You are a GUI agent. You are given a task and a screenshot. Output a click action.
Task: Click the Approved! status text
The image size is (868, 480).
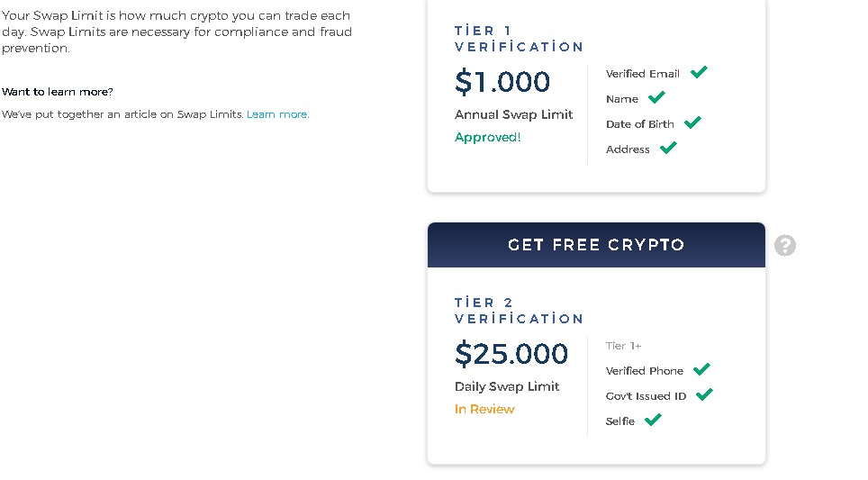pos(488,137)
